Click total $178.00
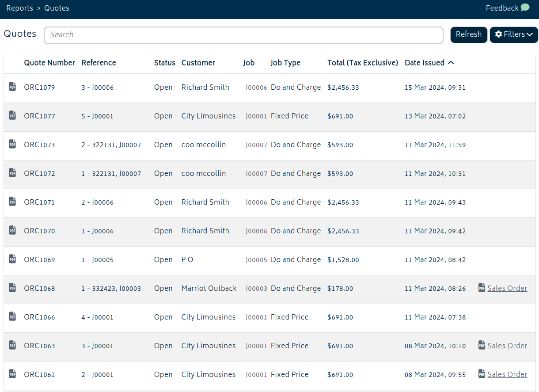 coord(340,289)
